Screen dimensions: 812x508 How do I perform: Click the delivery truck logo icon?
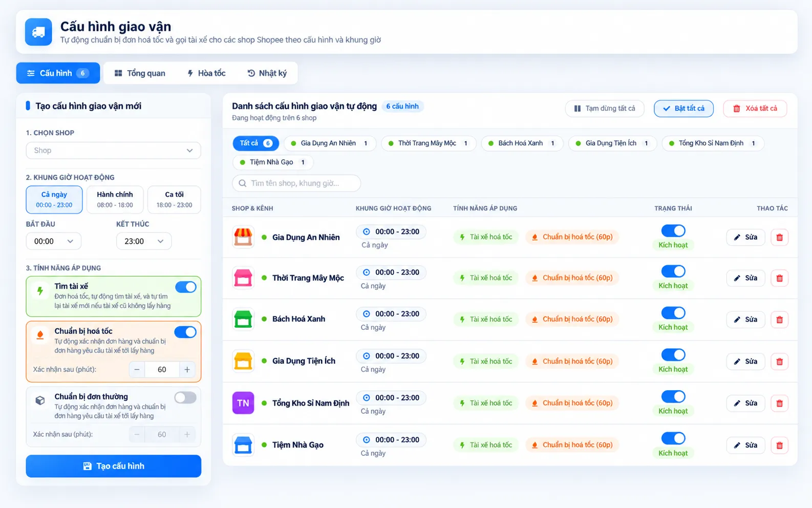click(x=38, y=32)
